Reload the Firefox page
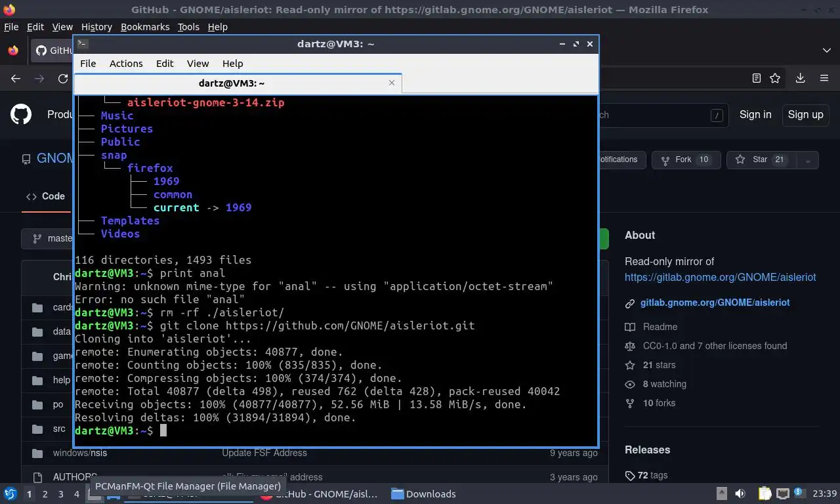 pos(63,78)
